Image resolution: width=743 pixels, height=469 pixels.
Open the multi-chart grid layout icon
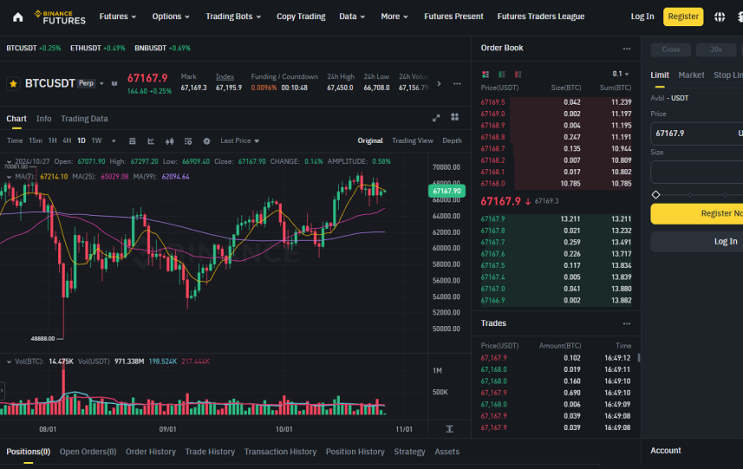(454, 117)
